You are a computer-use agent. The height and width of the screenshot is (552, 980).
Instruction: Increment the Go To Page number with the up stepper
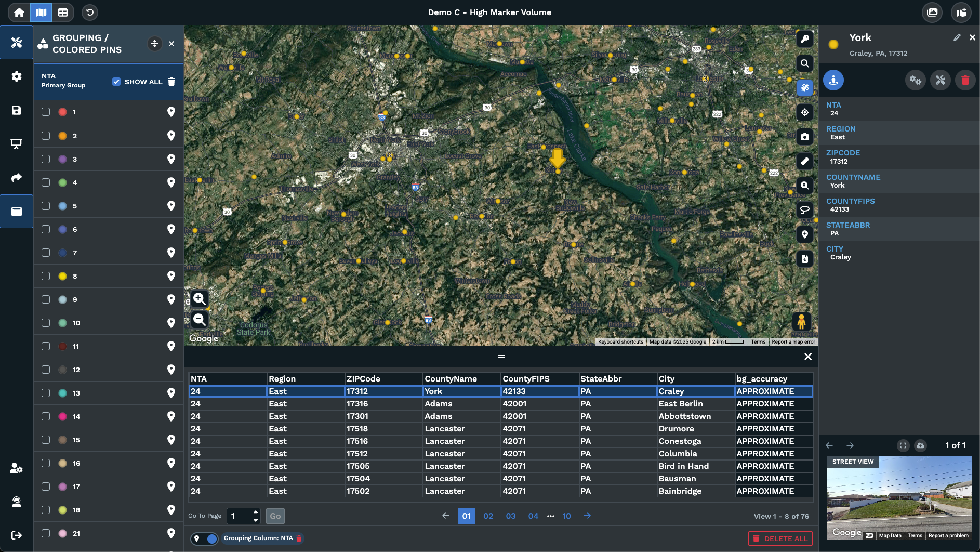(256, 512)
